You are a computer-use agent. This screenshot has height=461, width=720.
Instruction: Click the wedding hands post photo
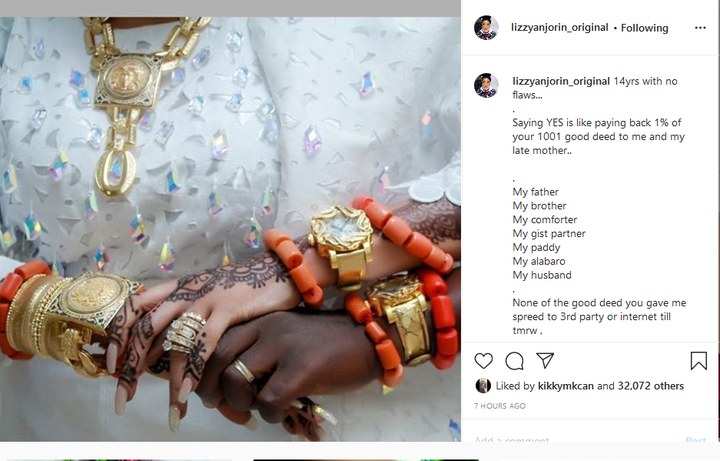pos(230,229)
